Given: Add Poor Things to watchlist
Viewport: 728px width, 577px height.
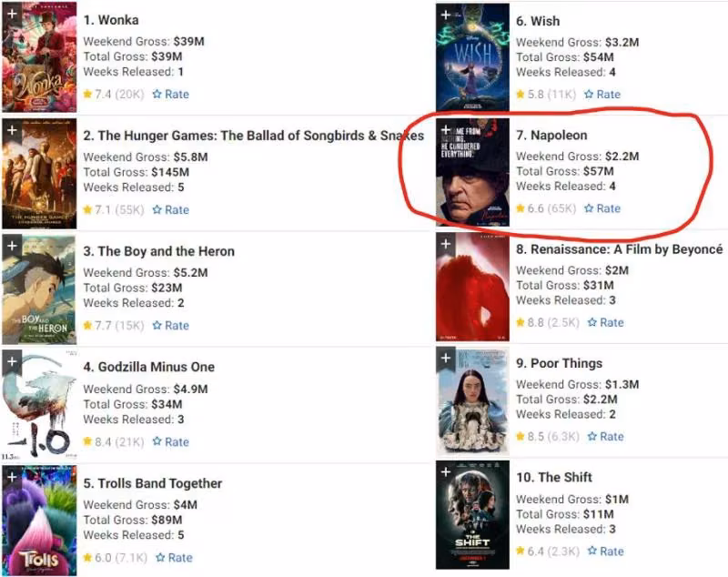Looking at the screenshot, I should point(446,358).
